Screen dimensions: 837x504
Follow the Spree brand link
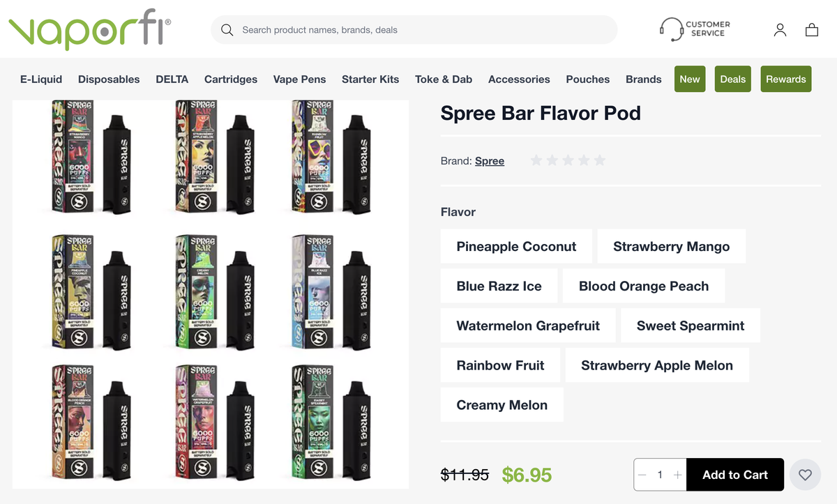[x=490, y=161]
